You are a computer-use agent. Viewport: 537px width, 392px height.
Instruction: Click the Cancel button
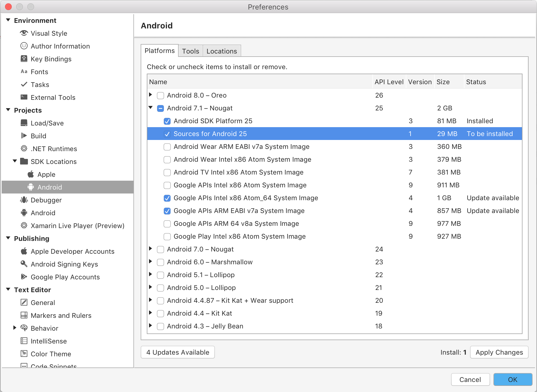coord(470,379)
